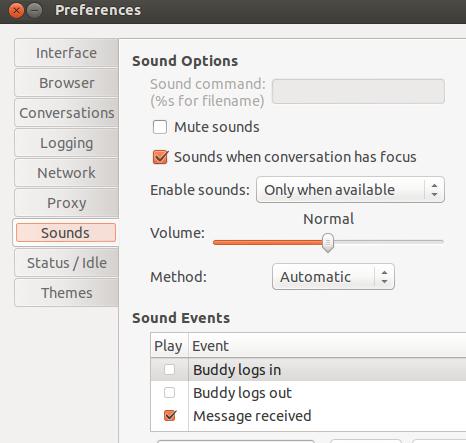Open the Status / Idle tab

66,263
